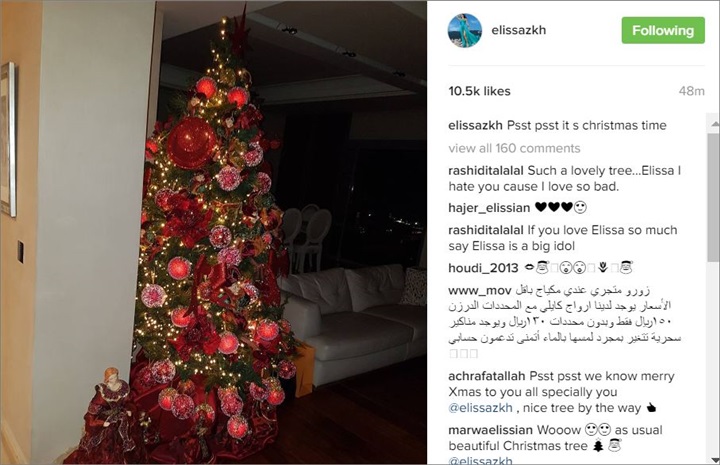
Task: Click the comments scrollbar track below thumb
Action: pyautogui.click(x=714, y=358)
